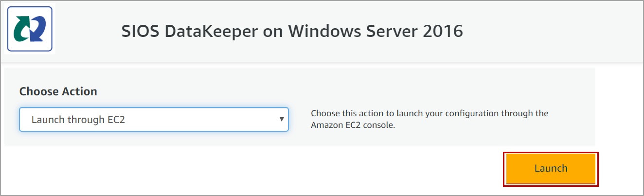Click the dropdown arrow beside Launch through EC2
The width and height of the screenshot is (644, 196).
point(281,119)
